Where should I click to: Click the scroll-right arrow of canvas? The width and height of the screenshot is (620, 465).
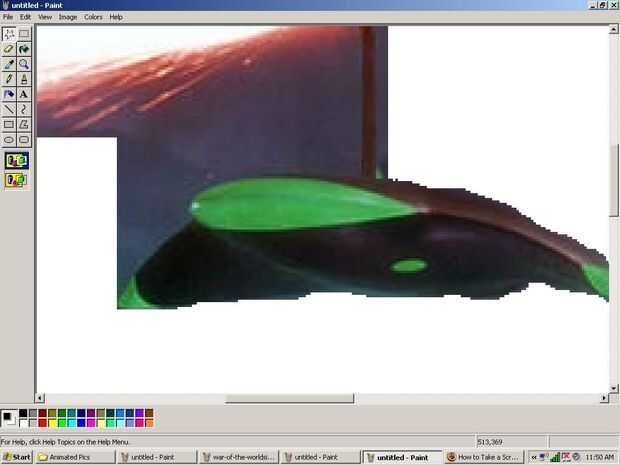click(604, 398)
